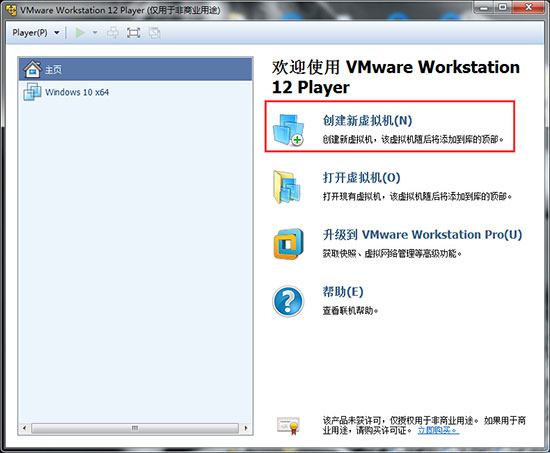Image resolution: width=550 pixels, height=453 pixels.
Task: Click the open virtual machine folder icon
Action: tap(287, 186)
